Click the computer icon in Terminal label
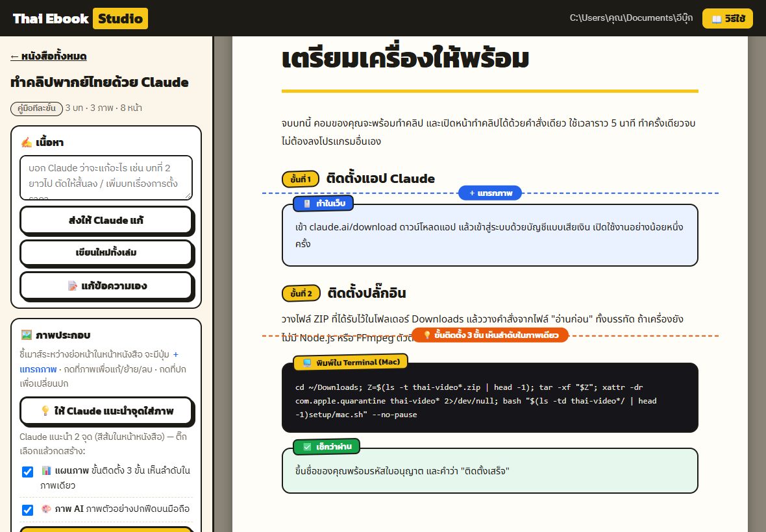This screenshot has width=766, height=532. (307, 363)
